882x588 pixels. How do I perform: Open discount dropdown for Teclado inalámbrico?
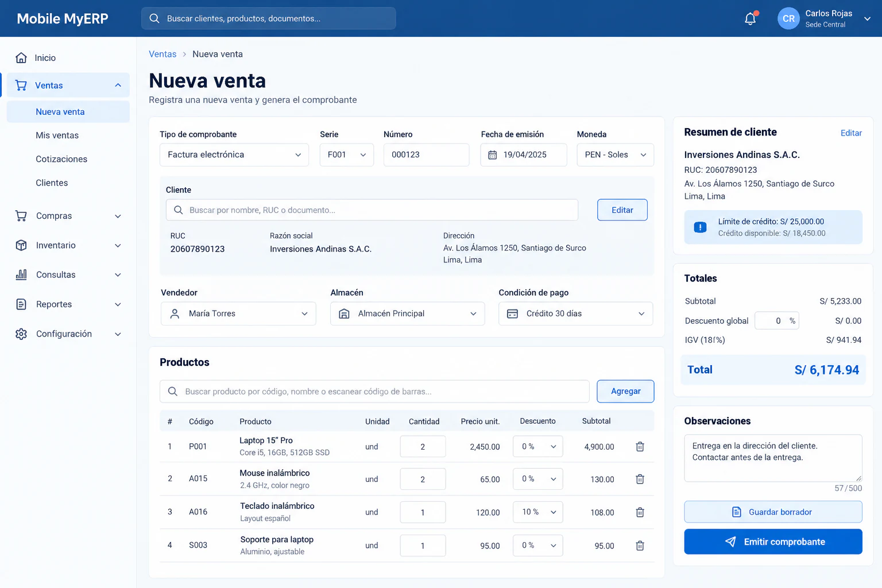[x=537, y=512]
